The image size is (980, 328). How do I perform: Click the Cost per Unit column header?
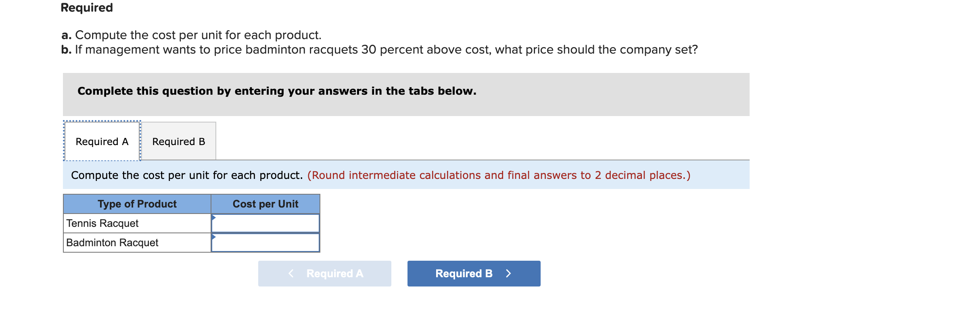pos(265,204)
